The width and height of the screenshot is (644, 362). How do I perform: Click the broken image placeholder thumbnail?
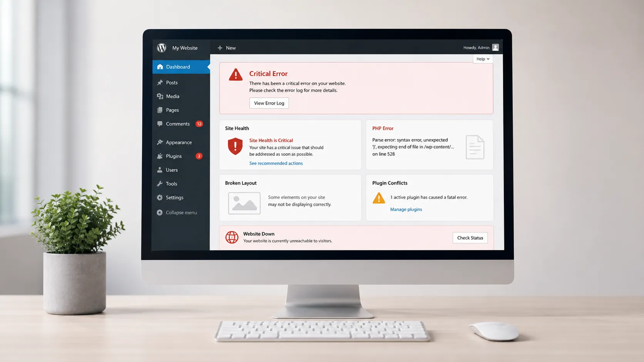pos(244,203)
